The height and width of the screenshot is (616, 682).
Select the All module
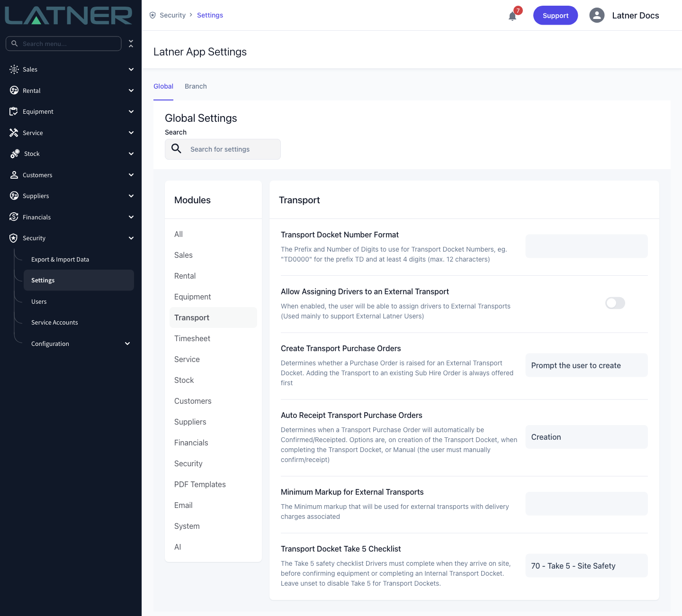pos(213,234)
